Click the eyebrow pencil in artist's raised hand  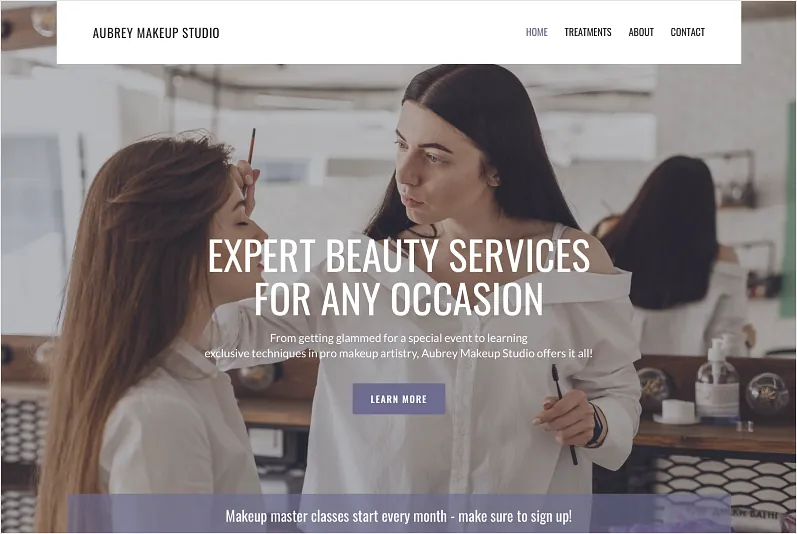click(250, 152)
